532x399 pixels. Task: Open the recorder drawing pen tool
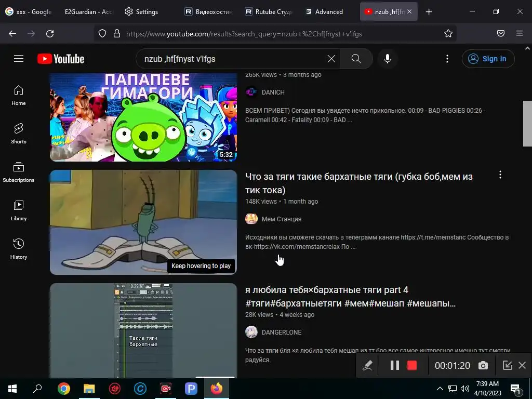[367, 365]
